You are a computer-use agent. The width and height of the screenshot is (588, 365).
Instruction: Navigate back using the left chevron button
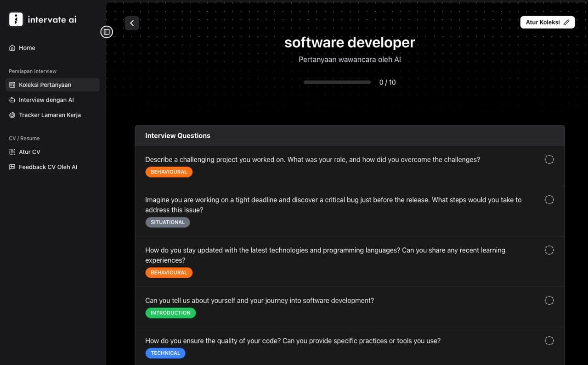(x=132, y=22)
